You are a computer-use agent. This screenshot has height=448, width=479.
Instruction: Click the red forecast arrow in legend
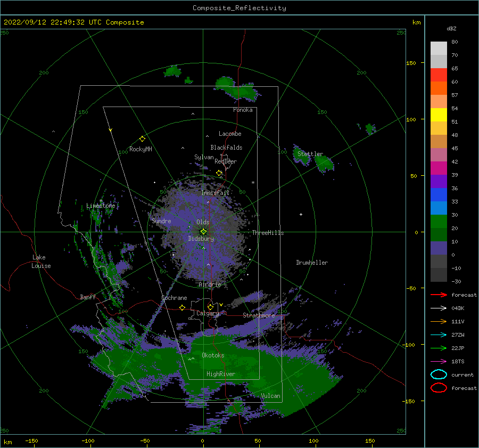click(439, 295)
